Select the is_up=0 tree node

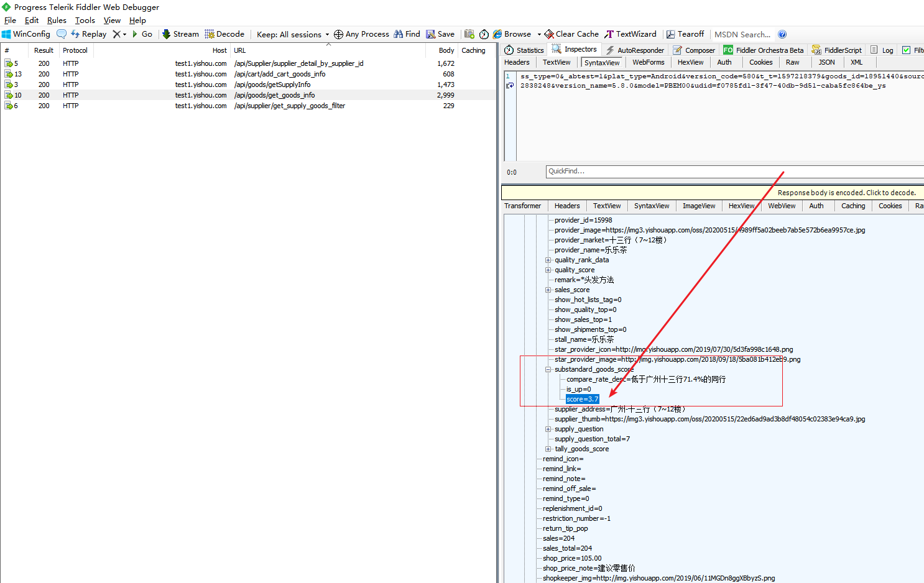pos(578,389)
